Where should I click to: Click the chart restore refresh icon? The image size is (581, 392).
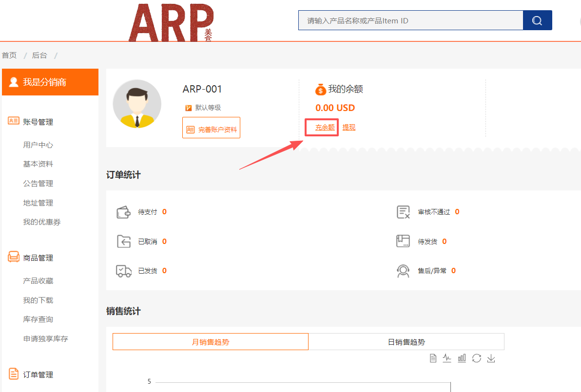[477, 358]
